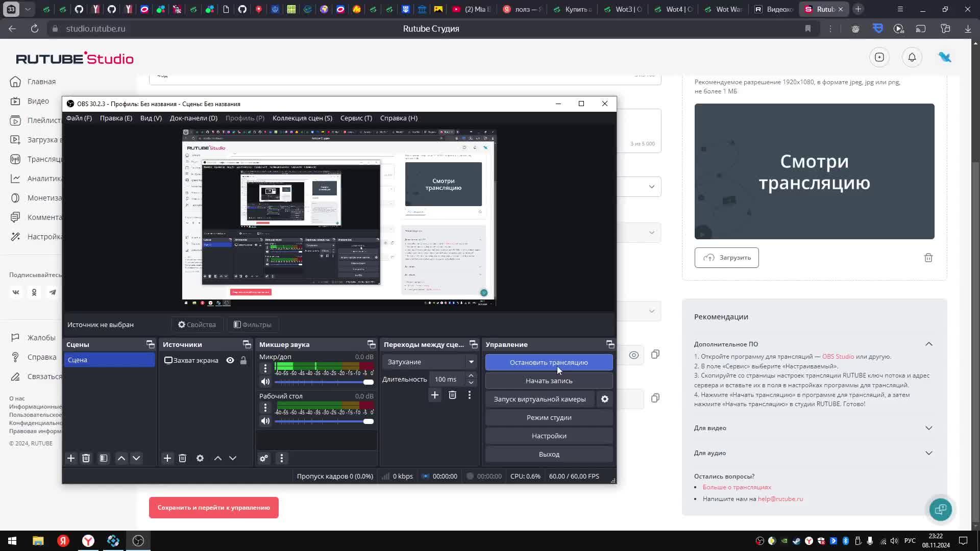Open Сервис menu in OBS
Image resolution: width=980 pixels, height=551 pixels.
[356, 118]
